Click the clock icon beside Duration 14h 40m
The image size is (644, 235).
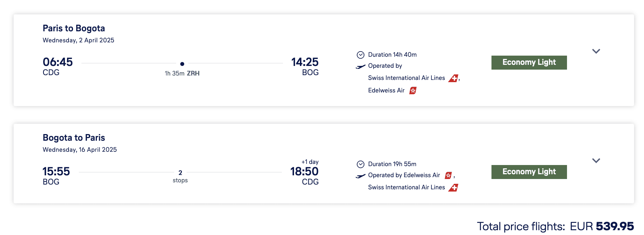[x=360, y=55]
